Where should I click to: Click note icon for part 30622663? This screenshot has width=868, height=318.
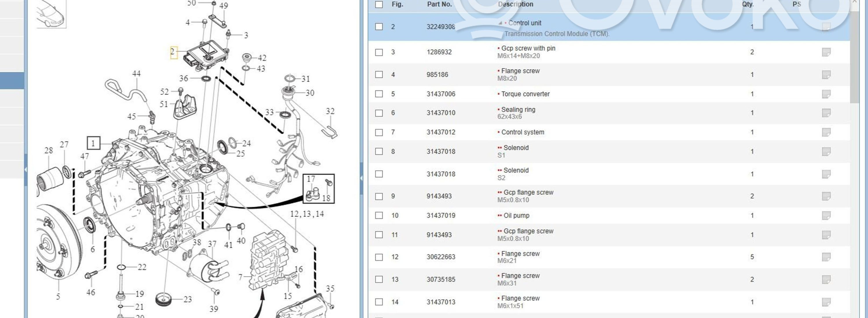[x=826, y=257]
